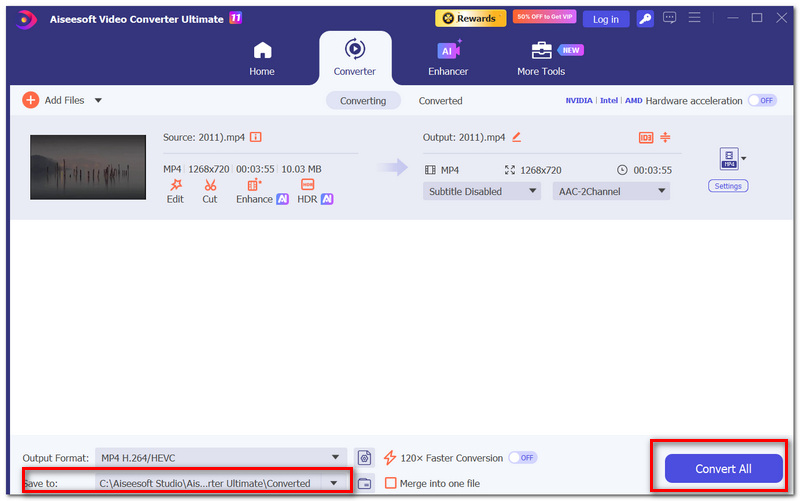Click the register key icon

click(645, 19)
